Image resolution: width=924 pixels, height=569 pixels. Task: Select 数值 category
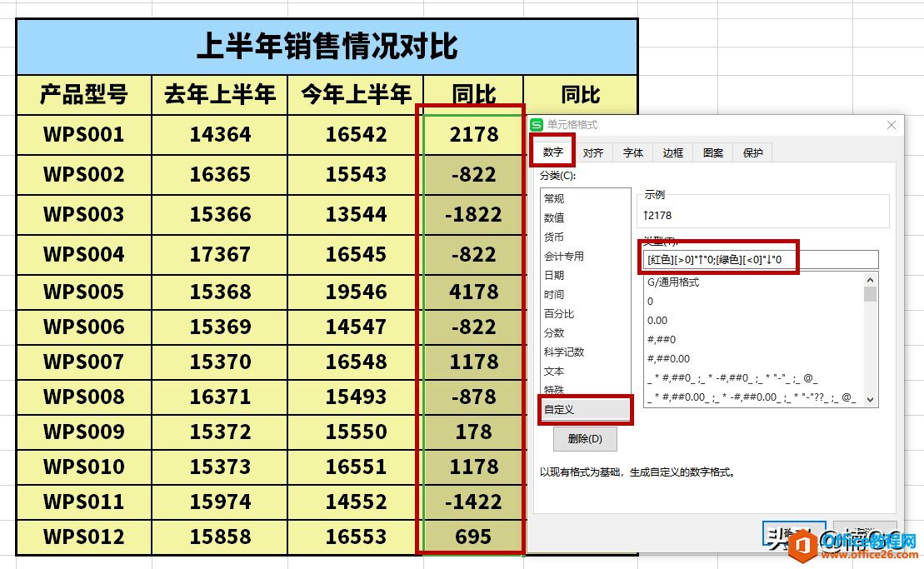pyautogui.click(x=585, y=218)
